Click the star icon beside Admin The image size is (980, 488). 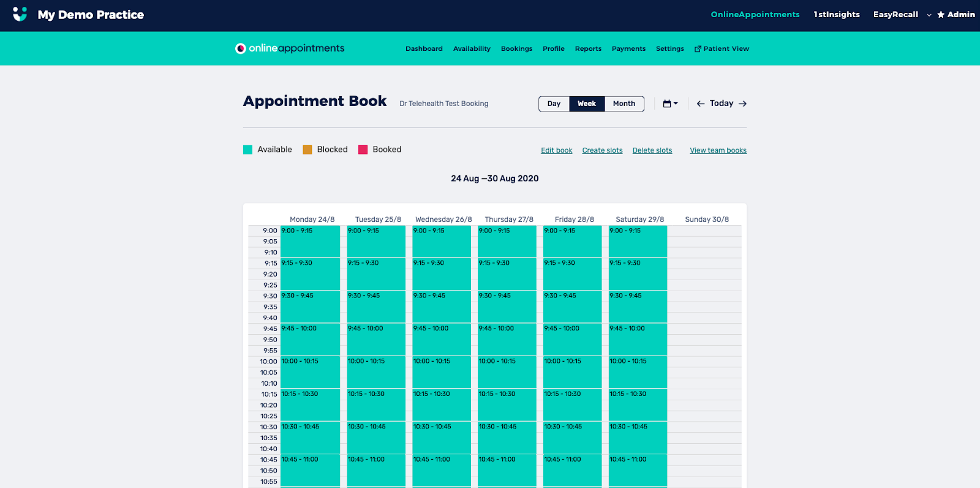click(941, 15)
